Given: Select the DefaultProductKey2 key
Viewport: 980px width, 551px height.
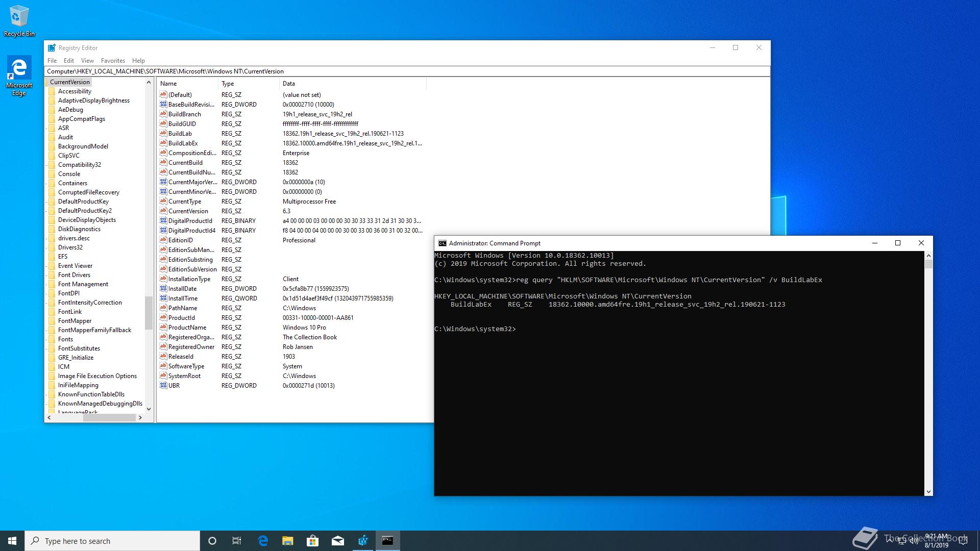Looking at the screenshot, I should (x=85, y=211).
